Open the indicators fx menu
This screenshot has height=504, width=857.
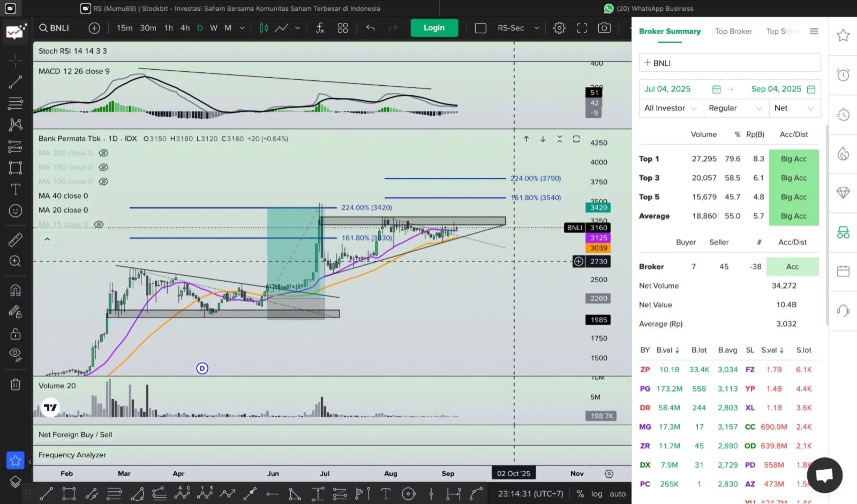click(x=320, y=28)
